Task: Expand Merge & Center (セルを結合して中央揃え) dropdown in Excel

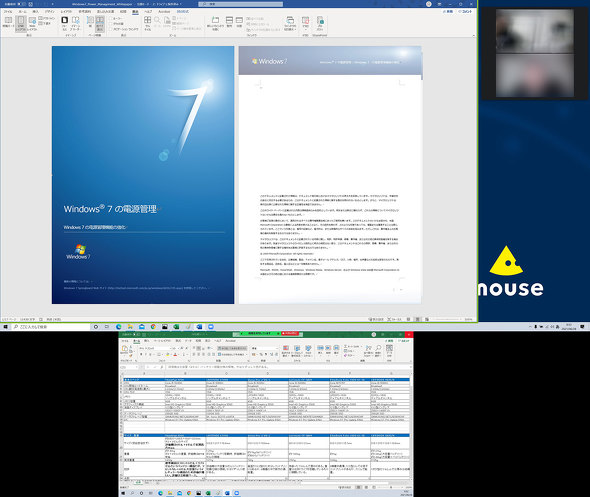Action: [x=246, y=354]
